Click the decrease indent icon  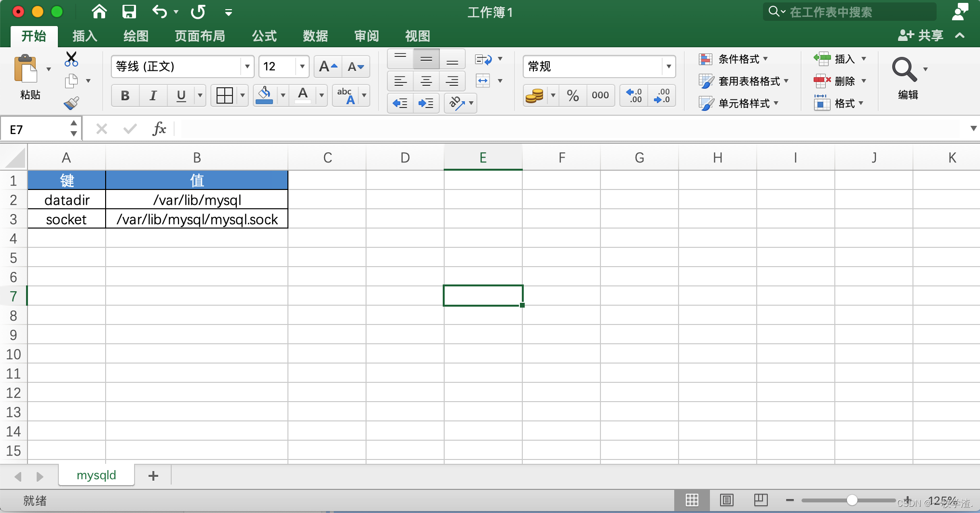[x=400, y=103]
